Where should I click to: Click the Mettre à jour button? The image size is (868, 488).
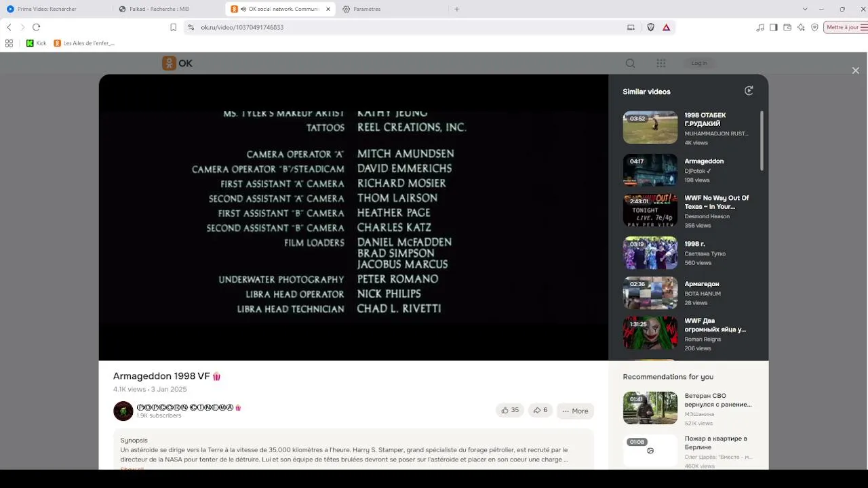(x=844, y=27)
